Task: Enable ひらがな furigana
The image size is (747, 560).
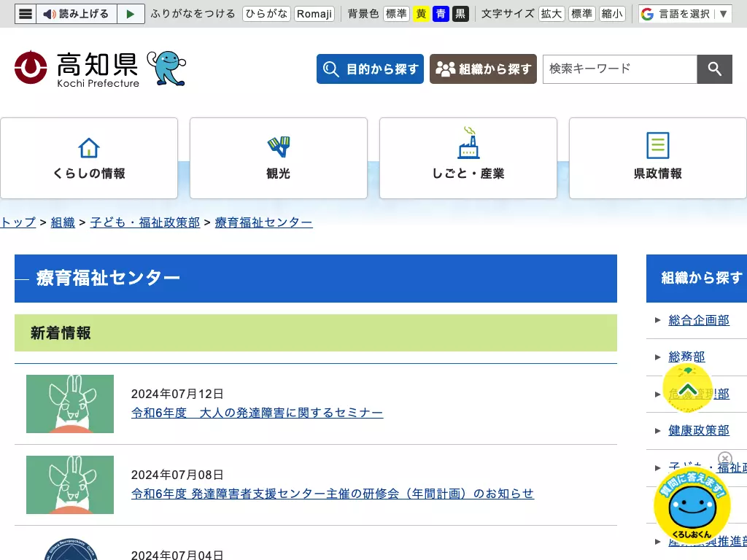Action: point(266,14)
